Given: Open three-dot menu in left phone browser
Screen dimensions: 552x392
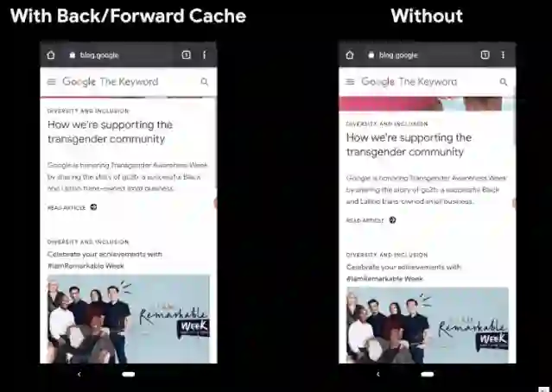Looking at the screenshot, I should click(204, 54).
